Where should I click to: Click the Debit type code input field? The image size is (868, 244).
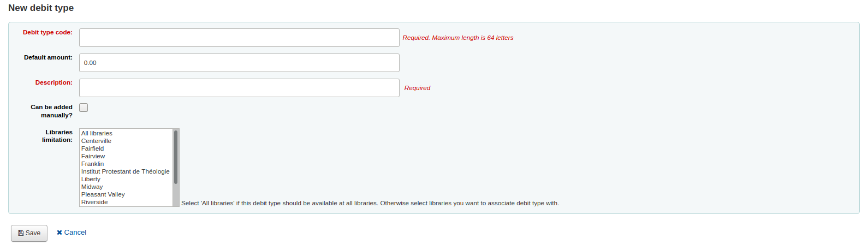[x=239, y=38]
